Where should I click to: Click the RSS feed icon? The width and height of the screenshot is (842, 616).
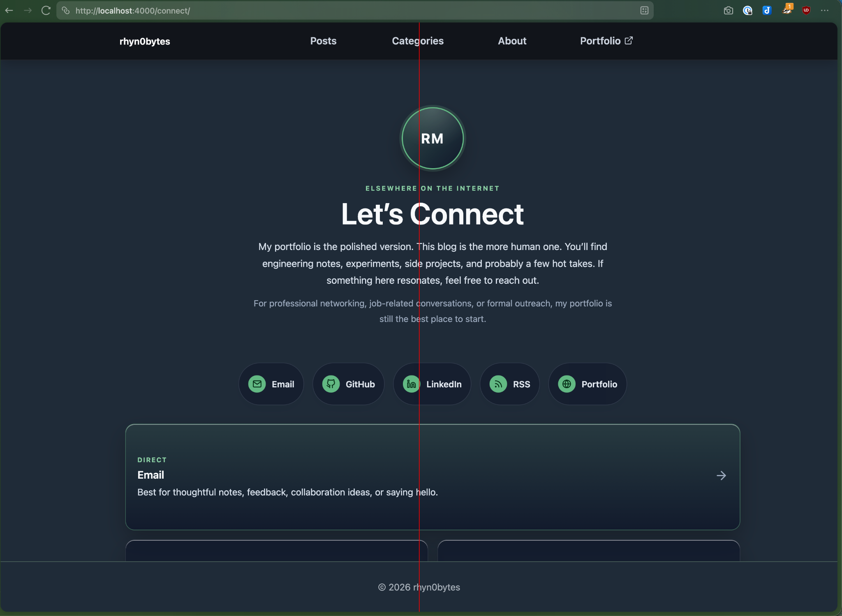coord(498,384)
